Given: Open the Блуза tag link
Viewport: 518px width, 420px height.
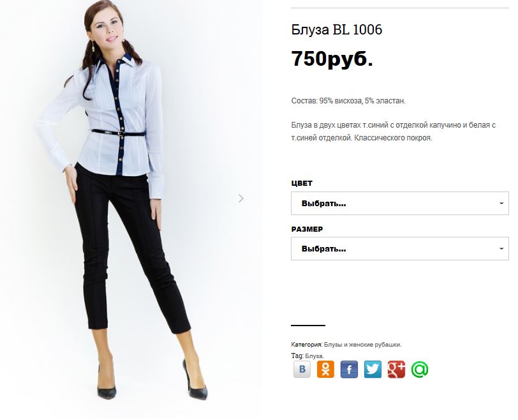Looking at the screenshot, I should (313, 356).
